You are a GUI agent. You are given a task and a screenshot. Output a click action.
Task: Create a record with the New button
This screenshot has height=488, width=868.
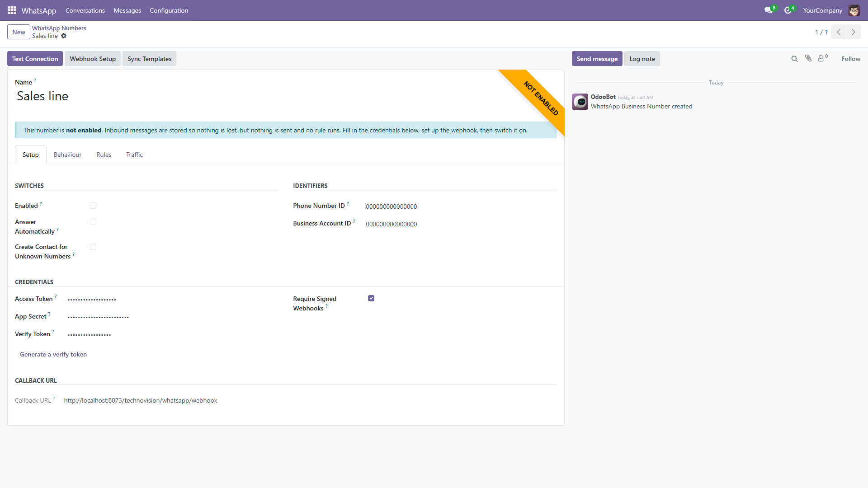(x=19, y=32)
